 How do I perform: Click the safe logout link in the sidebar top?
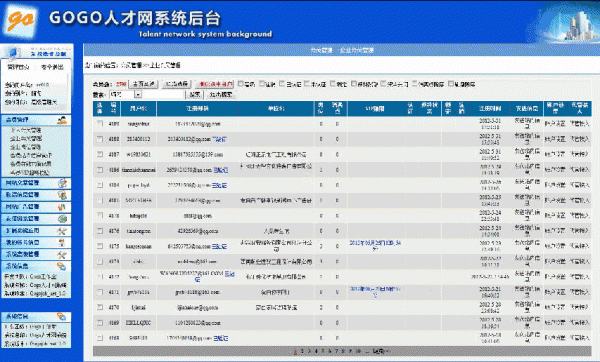pos(52,67)
